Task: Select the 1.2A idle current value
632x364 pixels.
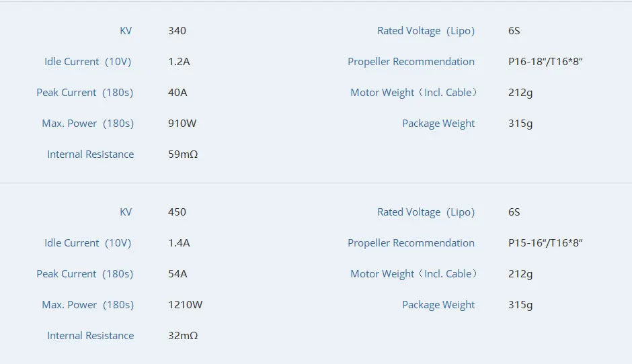Action: (179, 62)
